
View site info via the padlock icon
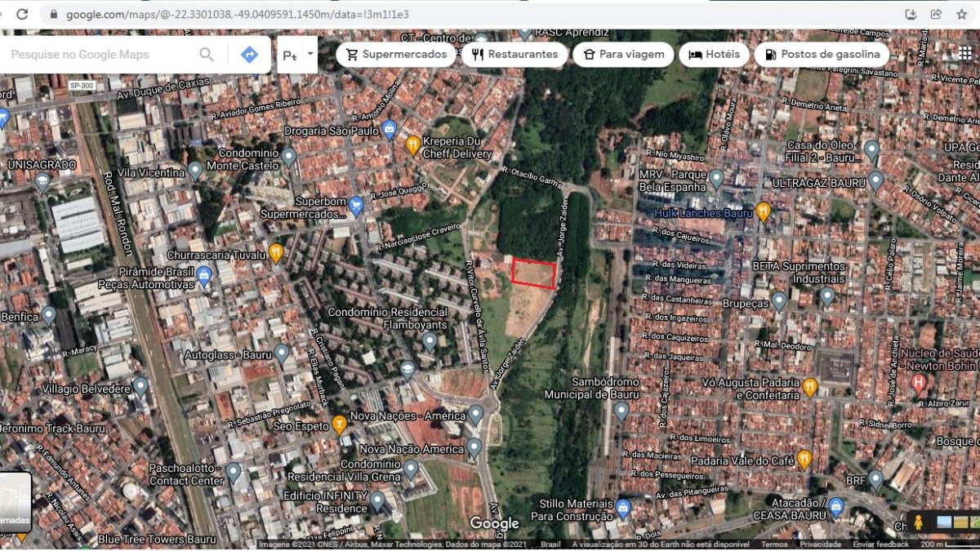coord(54,14)
